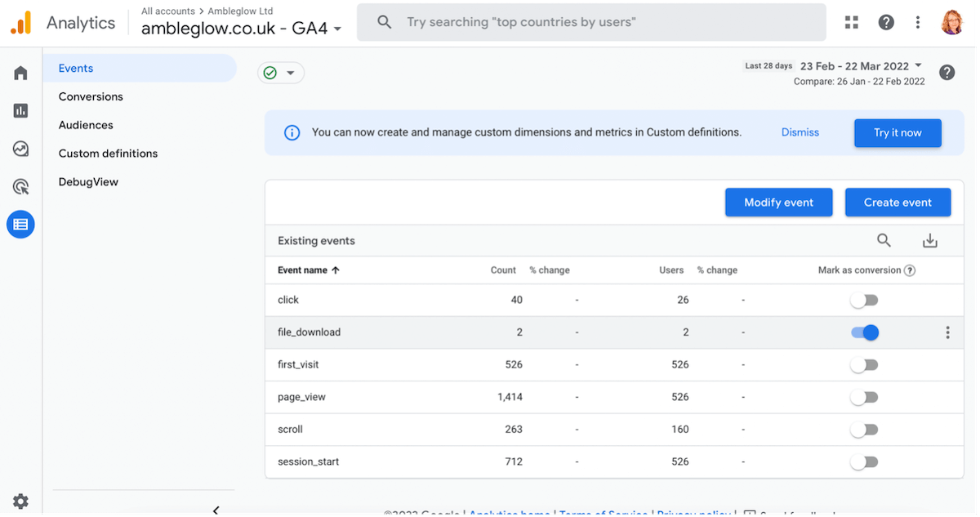
Task: Open the user account avatar
Action: pyautogui.click(x=952, y=23)
